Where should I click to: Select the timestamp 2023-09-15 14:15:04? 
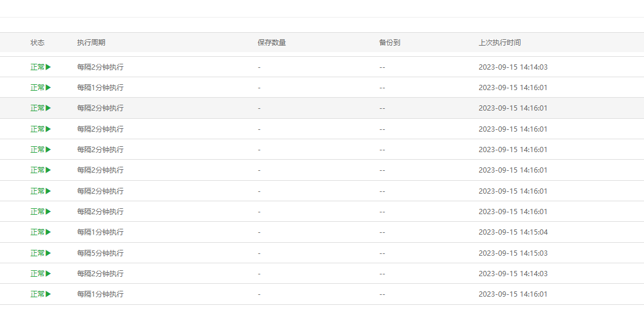513,232
